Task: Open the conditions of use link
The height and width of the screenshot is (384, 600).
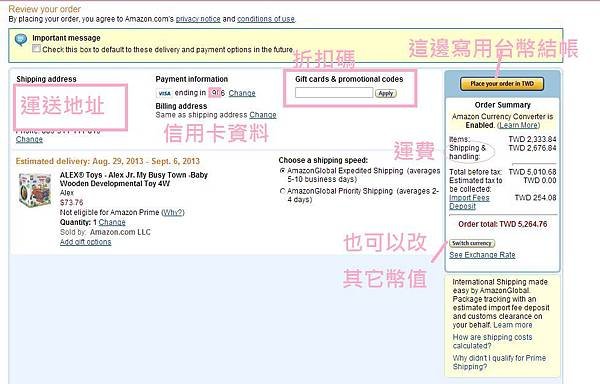Action: point(266,19)
